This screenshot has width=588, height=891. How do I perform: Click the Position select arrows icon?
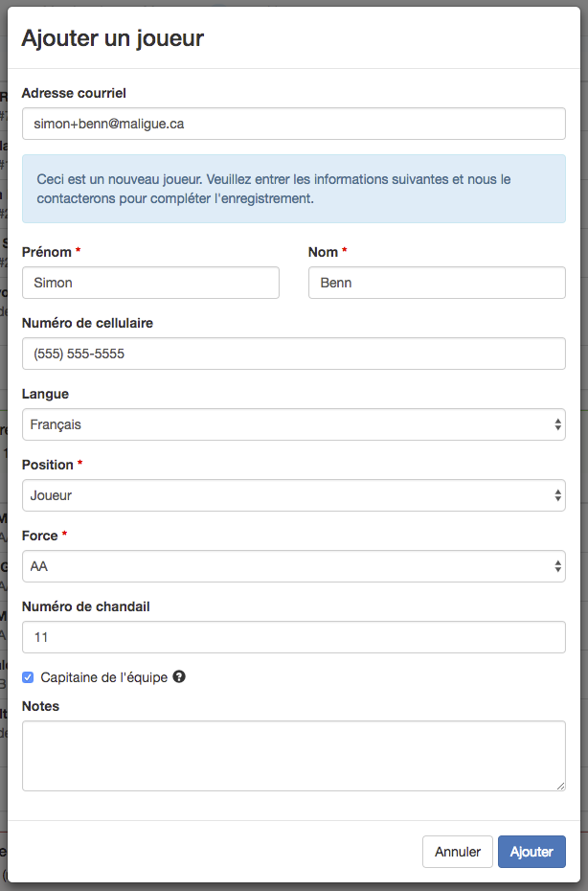(558, 495)
